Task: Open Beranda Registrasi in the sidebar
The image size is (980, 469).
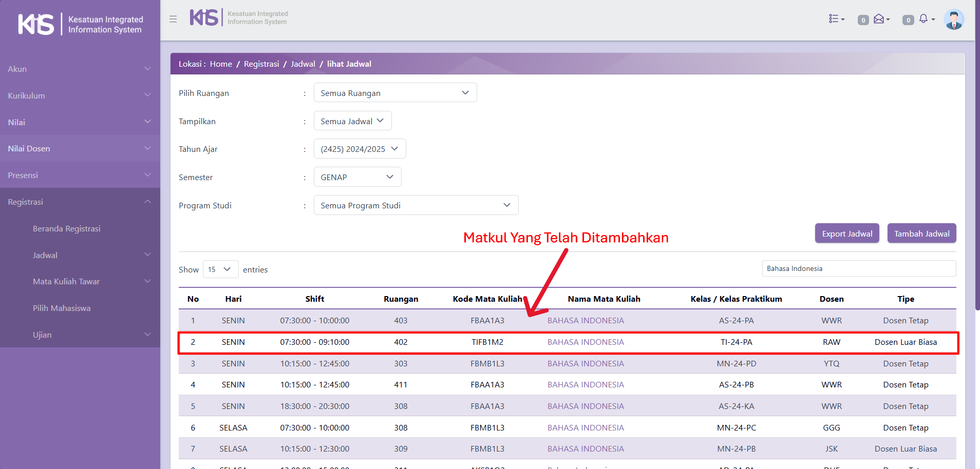Action: [67, 228]
